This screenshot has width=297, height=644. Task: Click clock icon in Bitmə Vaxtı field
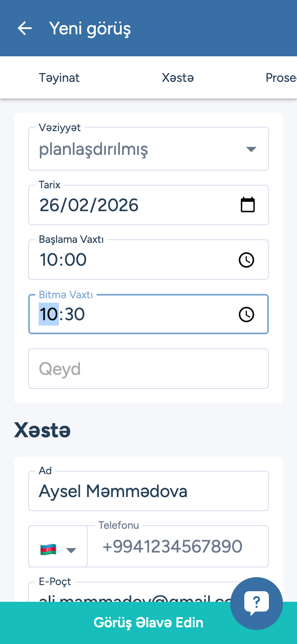point(246,315)
